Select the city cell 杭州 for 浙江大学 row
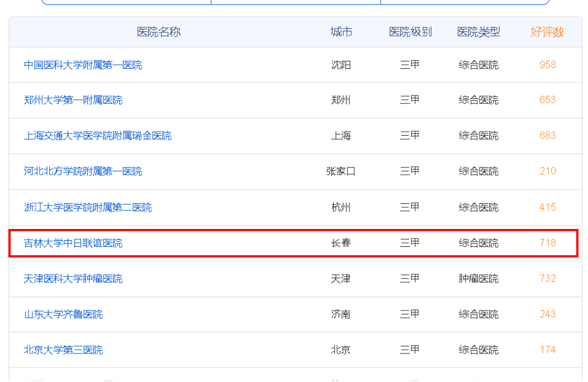This screenshot has width=588, height=382. click(x=341, y=207)
